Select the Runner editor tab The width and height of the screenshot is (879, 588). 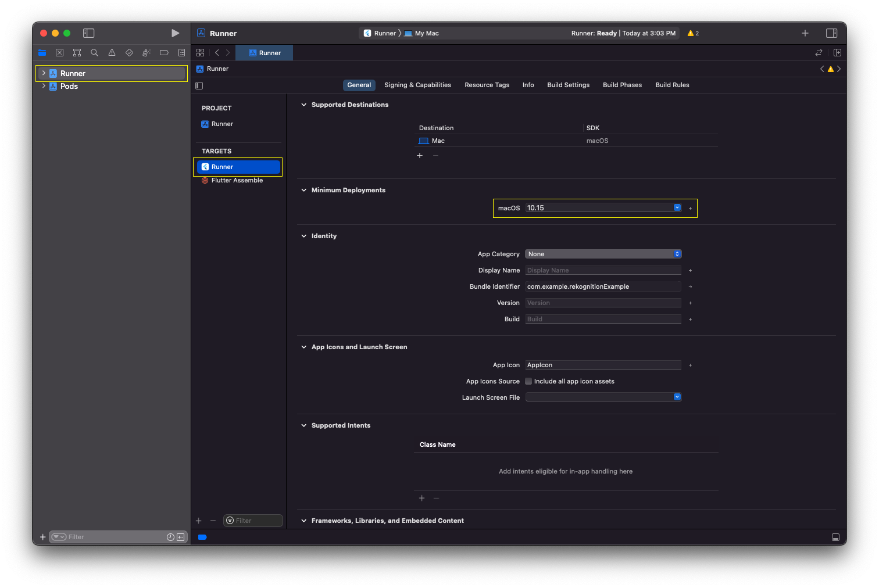[265, 53]
